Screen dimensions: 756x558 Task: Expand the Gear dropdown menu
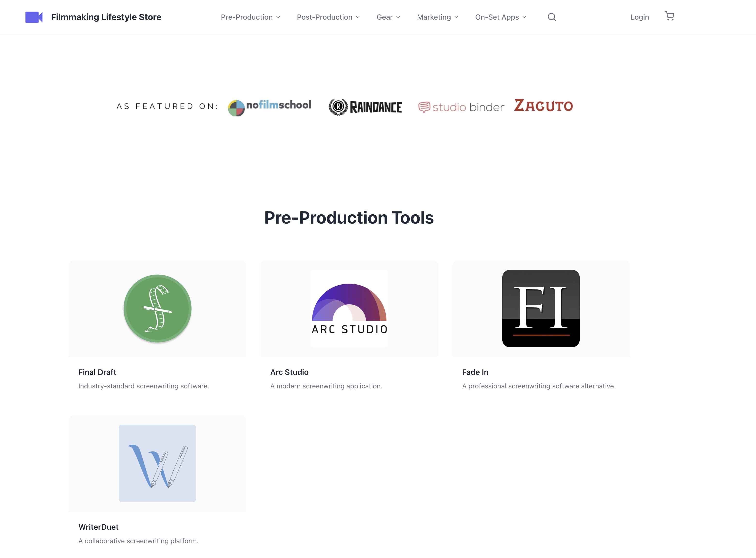[388, 17]
